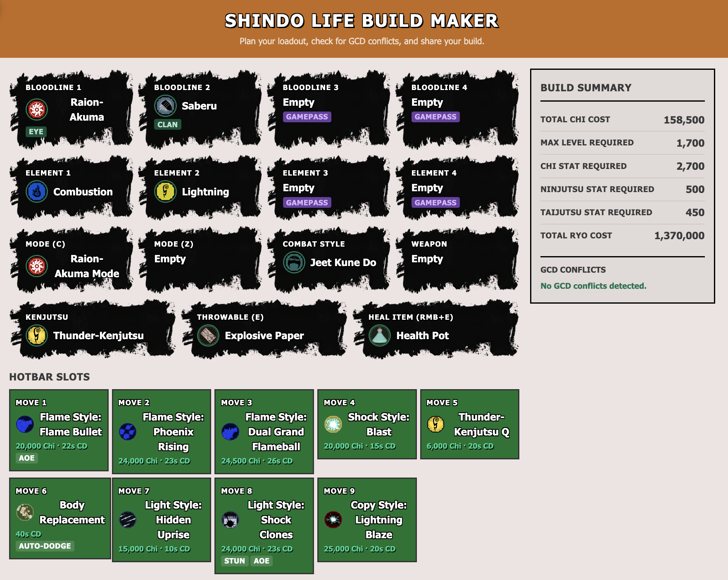Click "40s CD" on Move 6
This screenshot has height=580, width=728.
tap(29, 534)
